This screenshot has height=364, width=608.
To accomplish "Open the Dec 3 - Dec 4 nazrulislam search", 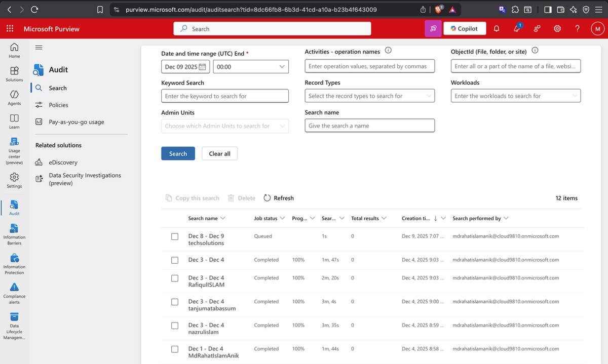I will click(206, 329).
